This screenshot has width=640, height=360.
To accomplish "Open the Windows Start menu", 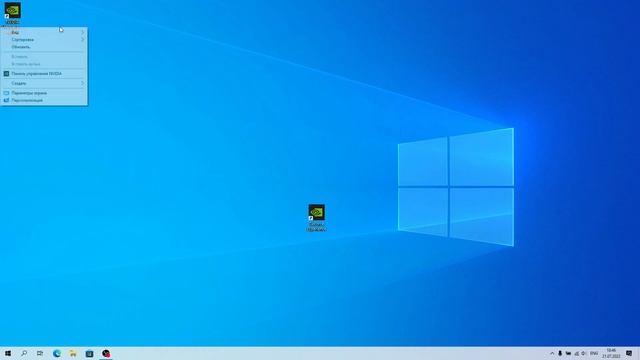I will tap(8, 353).
